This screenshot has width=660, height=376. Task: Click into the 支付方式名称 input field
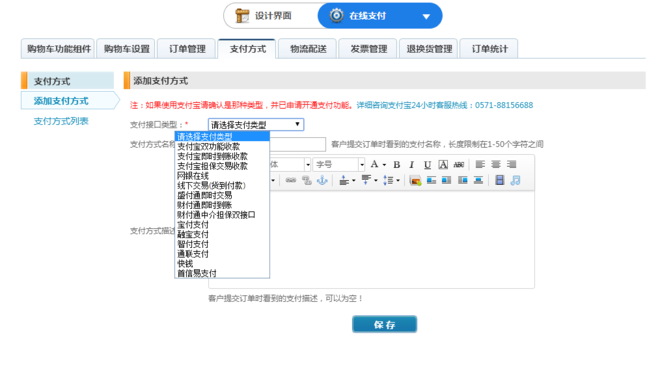[298, 144]
